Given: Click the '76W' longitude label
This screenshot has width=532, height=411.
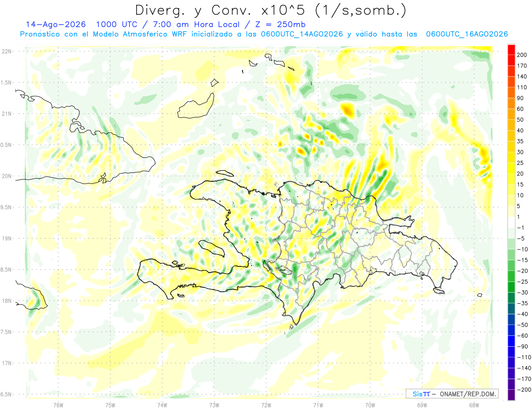Looking at the screenshot, I should [x=58, y=405].
